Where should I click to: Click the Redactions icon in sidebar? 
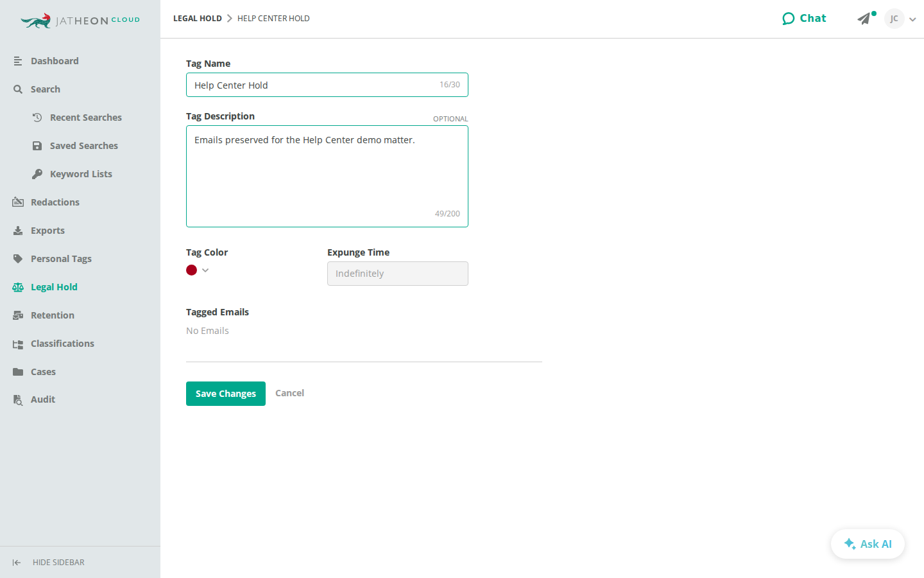(x=18, y=202)
